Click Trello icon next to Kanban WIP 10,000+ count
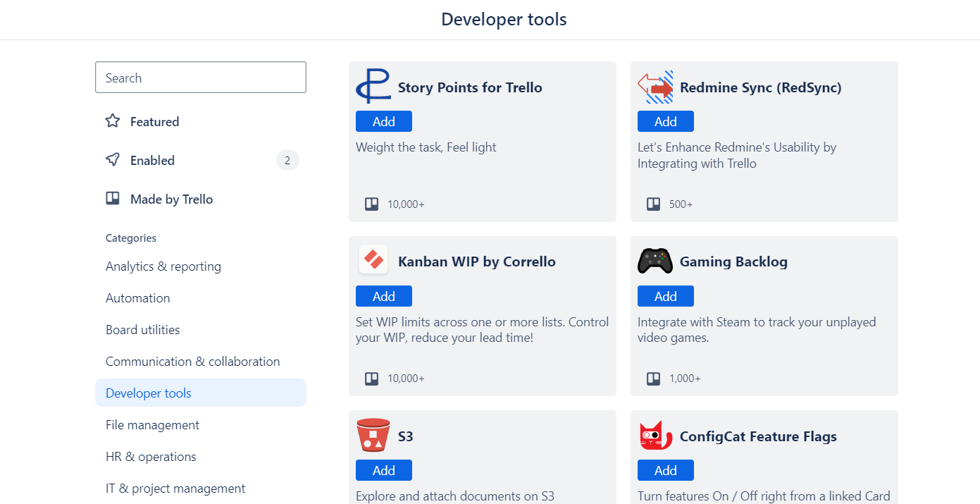This screenshot has height=504, width=980. pyautogui.click(x=372, y=379)
